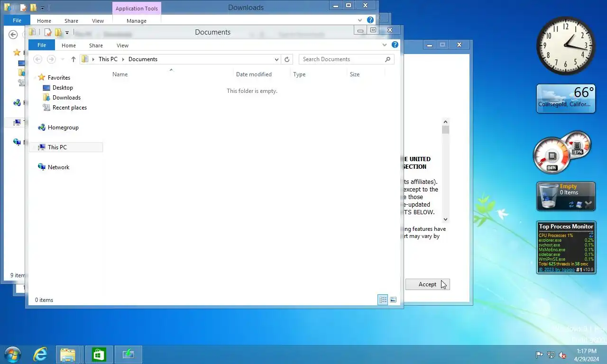
Task: Open Manage tab in Downloads window
Action: [137, 21]
